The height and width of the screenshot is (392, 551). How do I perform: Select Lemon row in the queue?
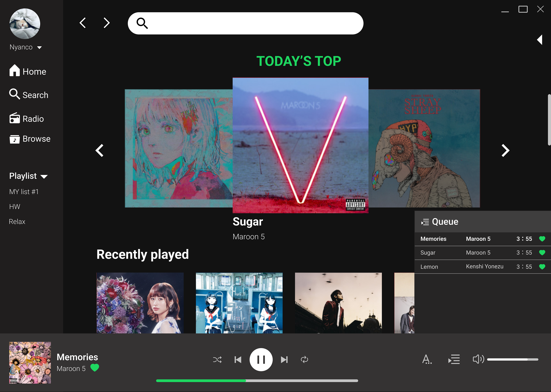[483, 267]
